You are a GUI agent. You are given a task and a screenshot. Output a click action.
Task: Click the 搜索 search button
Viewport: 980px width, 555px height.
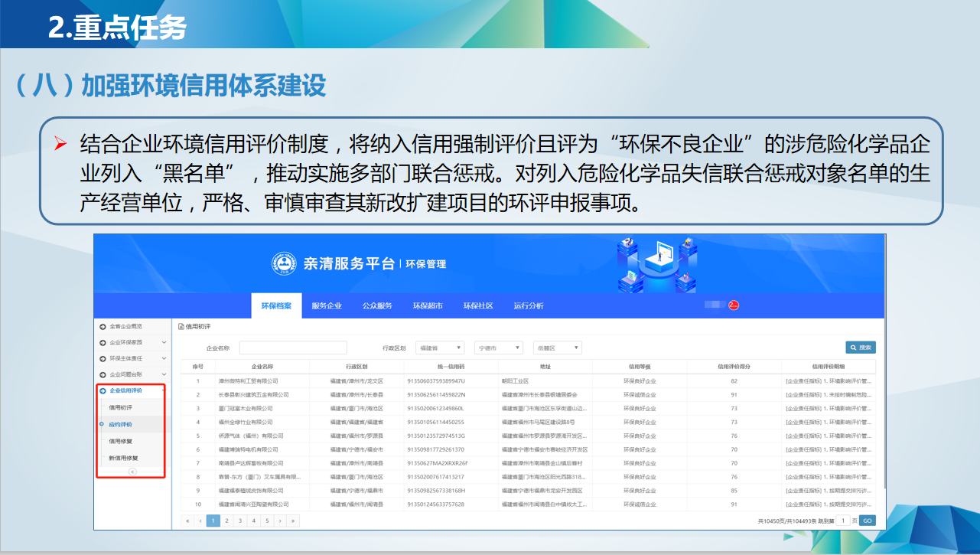click(x=860, y=348)
